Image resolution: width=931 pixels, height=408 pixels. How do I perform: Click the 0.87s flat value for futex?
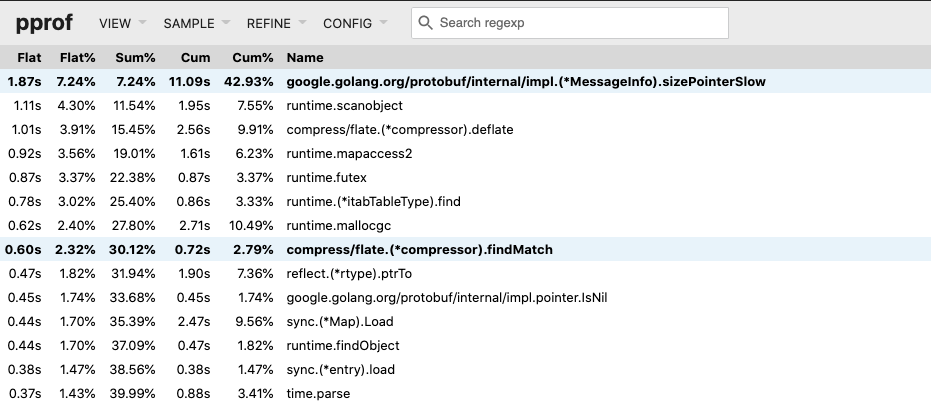25,178
